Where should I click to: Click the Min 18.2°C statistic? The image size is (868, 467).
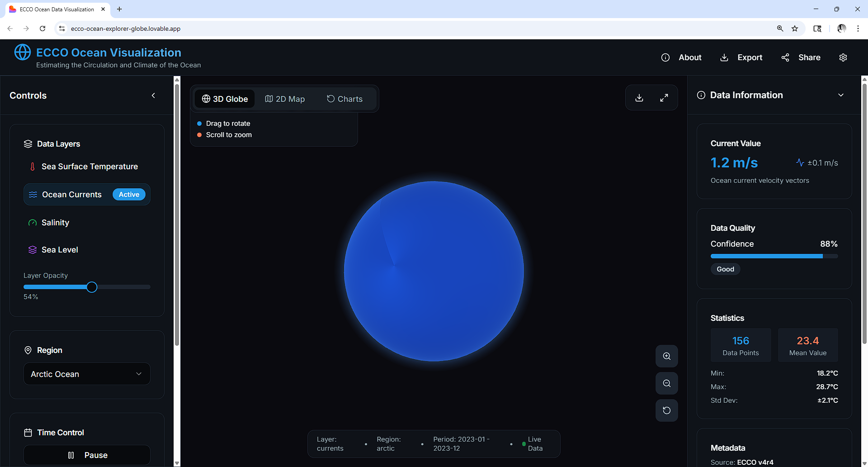(x=774, y=373)
